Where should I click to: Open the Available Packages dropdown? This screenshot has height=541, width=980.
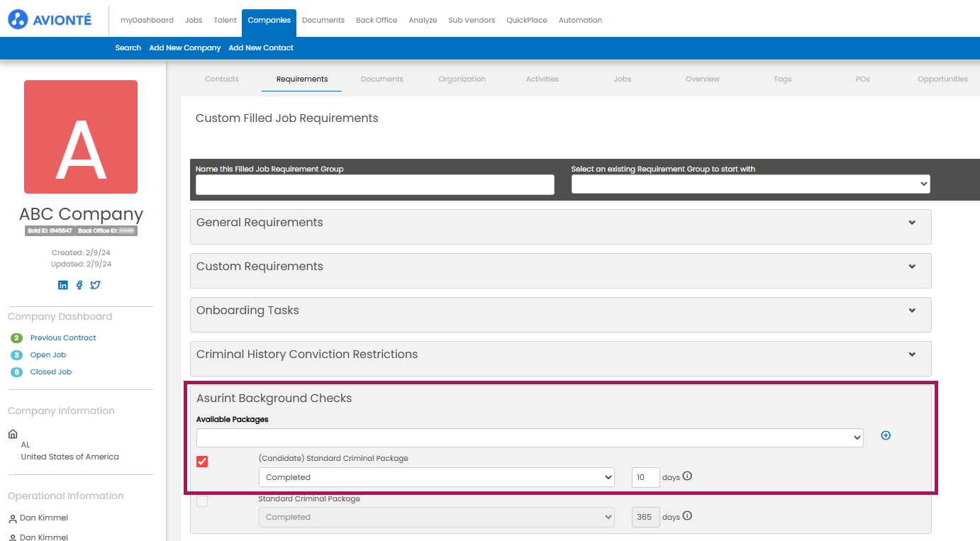click(x=530, y=437)
